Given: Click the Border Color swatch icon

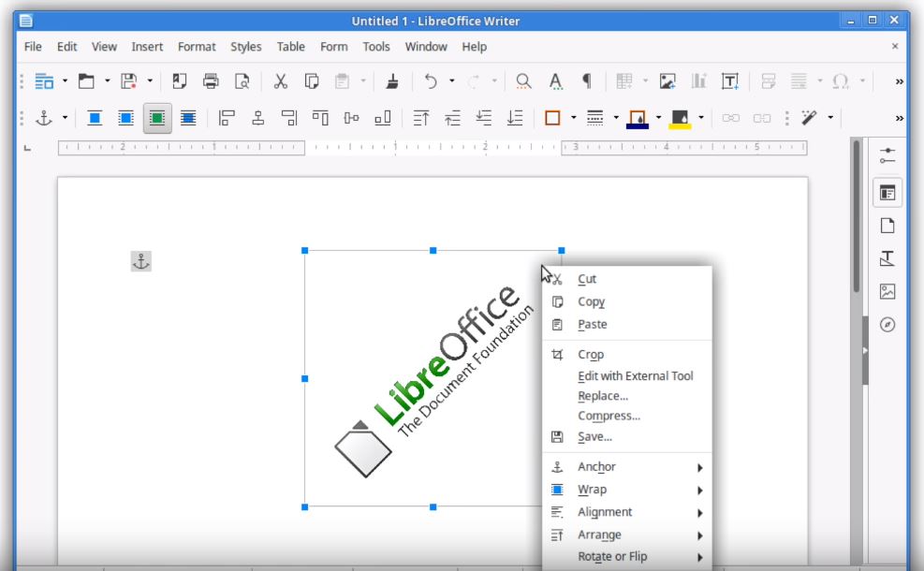Looking at the screenshot, I should [638, 119].
